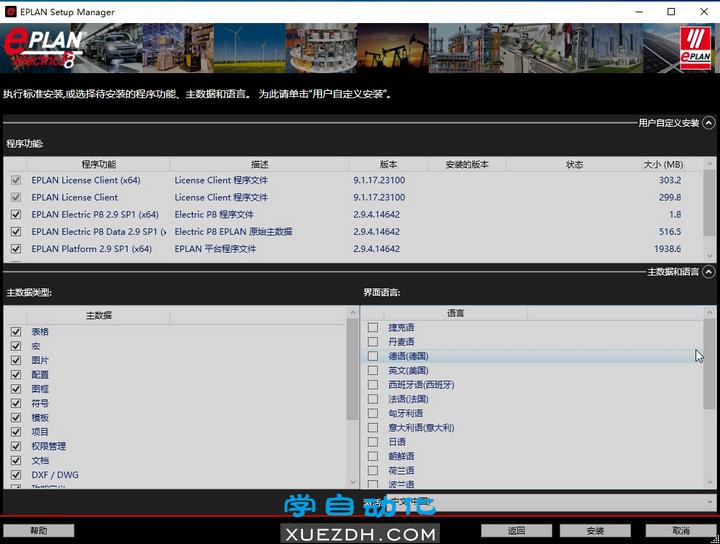Enable the 日语 language checkbox

pos(373,442)
